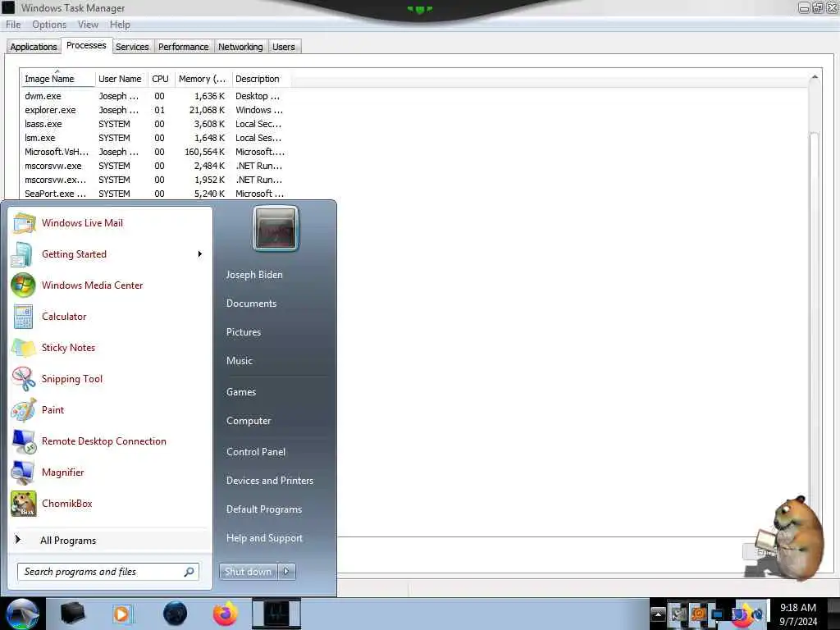Click the Getting Started icon
Viewport: 840px width, 630px height.
tap(22, 254)
